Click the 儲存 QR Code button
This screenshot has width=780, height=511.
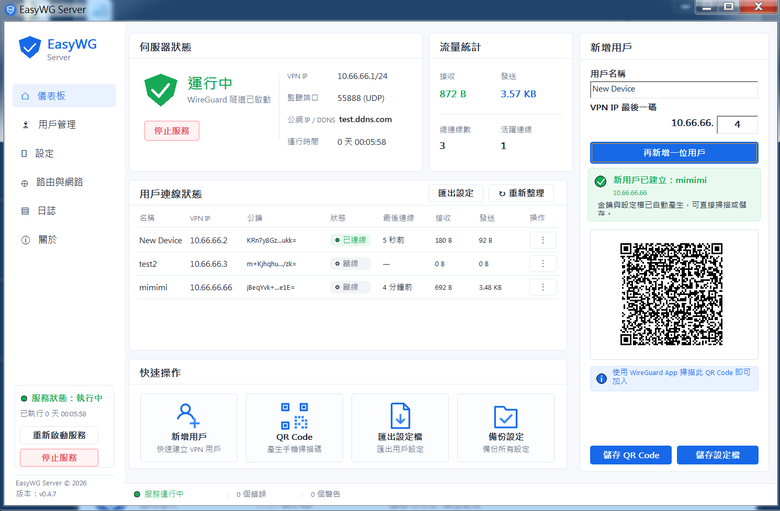[x=631, y=455]
